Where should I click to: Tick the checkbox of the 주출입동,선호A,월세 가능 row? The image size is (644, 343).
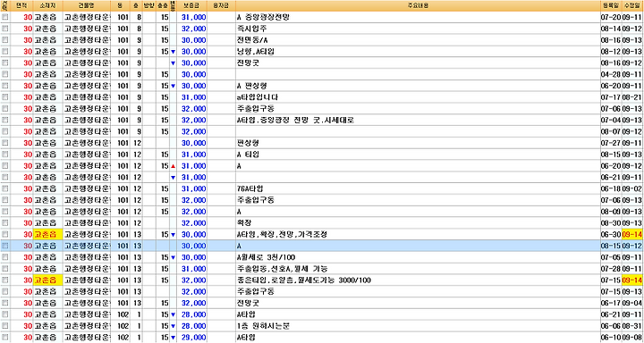4,269
